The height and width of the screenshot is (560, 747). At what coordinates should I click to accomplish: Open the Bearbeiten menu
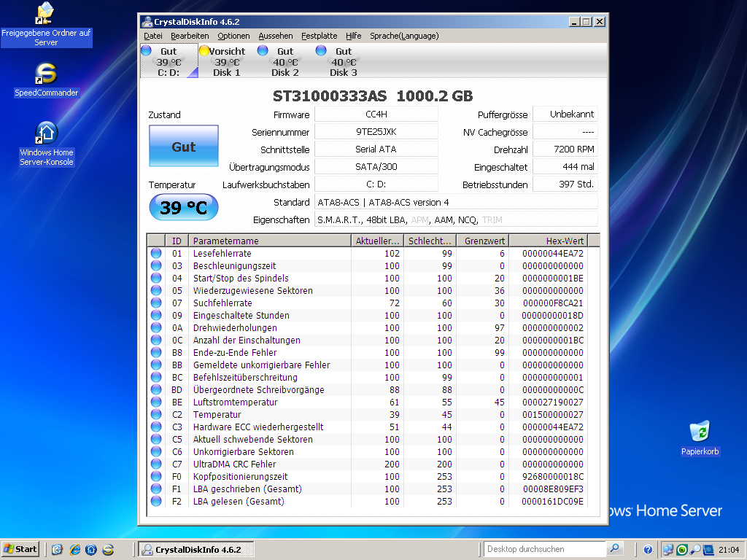190,35
